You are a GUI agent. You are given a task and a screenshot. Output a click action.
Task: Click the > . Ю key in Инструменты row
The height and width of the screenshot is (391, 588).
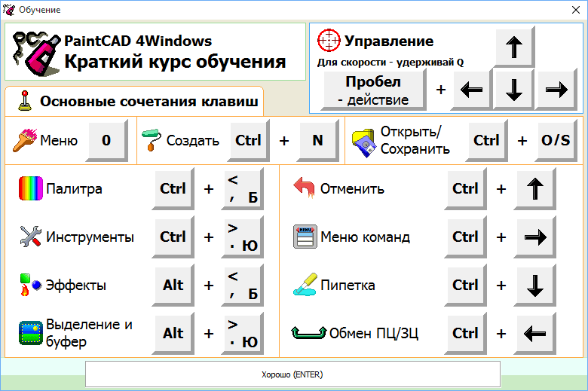(242, 237)
